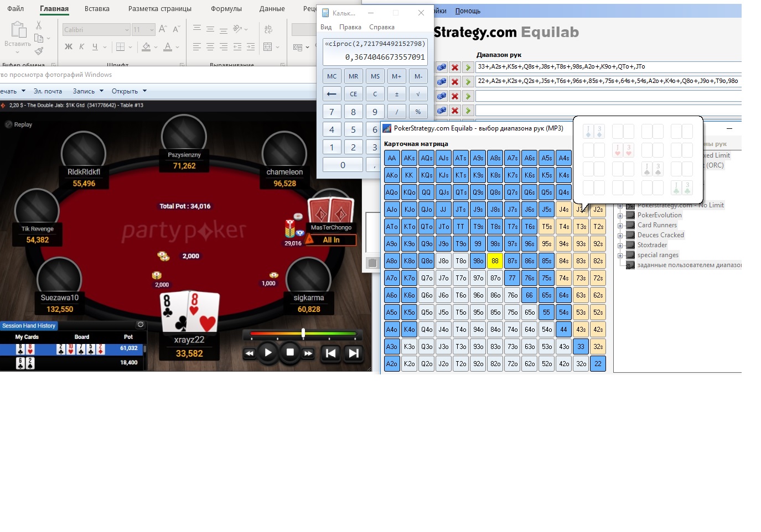The height and width of the screenshot is (532, 761).
Task: Click the Excel font color A icon
Action: click(x=168, y=47)
